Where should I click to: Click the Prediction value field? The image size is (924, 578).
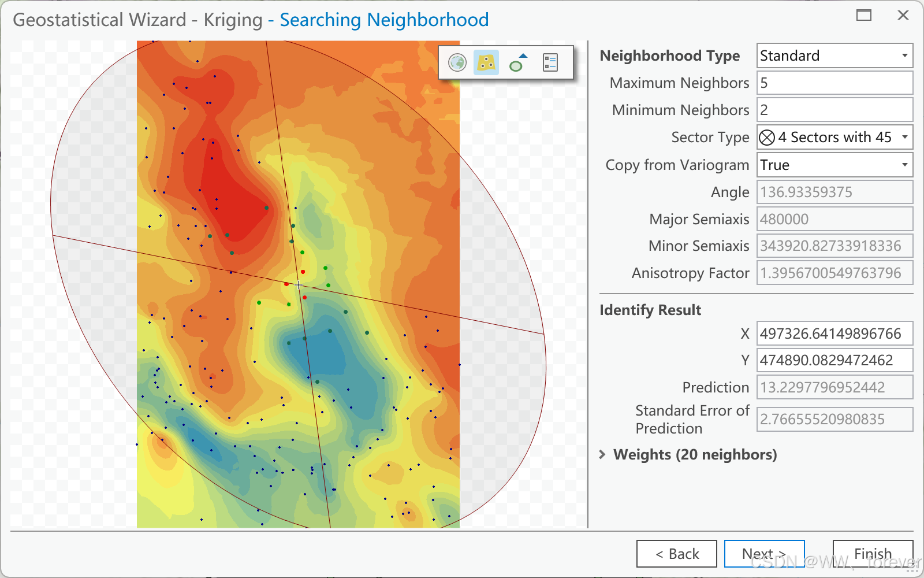click(834, 387)
